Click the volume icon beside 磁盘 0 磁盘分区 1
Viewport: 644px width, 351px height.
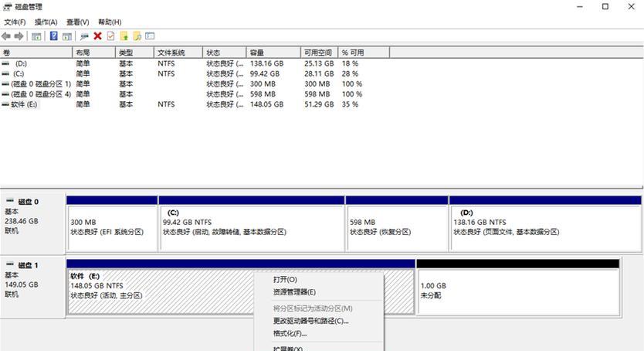coord(5,84)
